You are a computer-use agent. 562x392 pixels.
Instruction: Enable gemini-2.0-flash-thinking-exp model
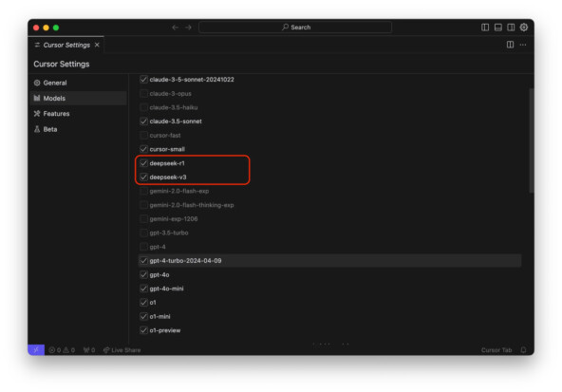pos(143,205)
